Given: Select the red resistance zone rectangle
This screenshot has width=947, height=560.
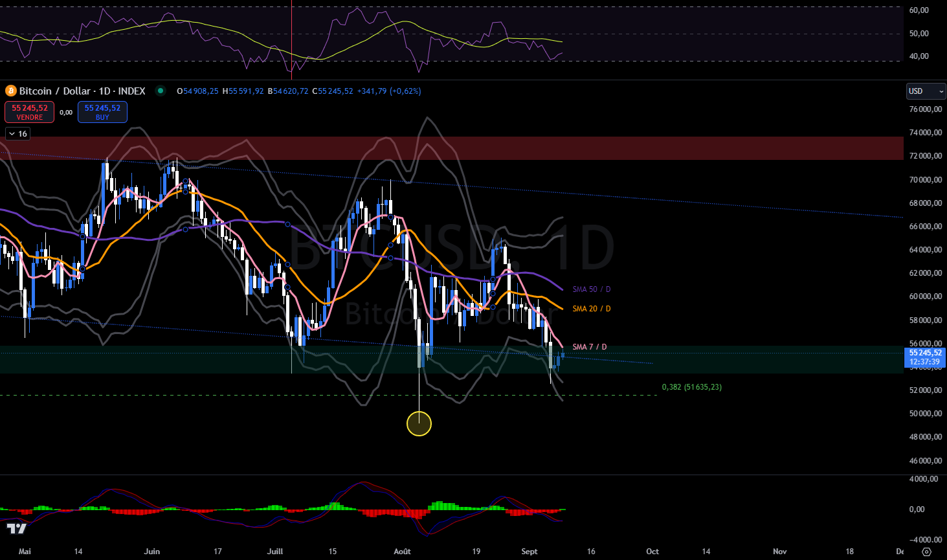Looking at the screenshot, I should 453,148.
